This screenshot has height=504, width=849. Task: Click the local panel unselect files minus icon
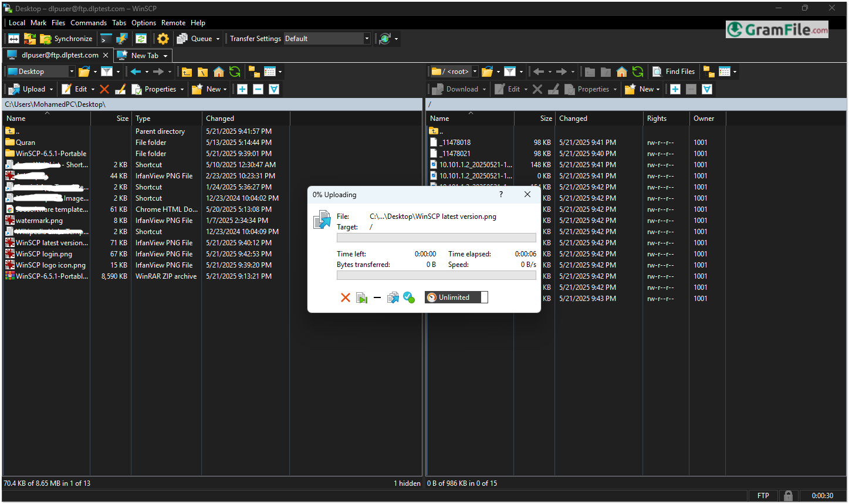(x=258, y=89)
